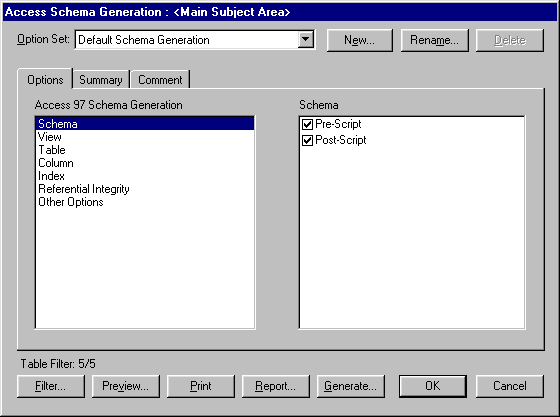Confirm with the OK button
The height and width of the screenshot is (417, 560).
(432, 386)
